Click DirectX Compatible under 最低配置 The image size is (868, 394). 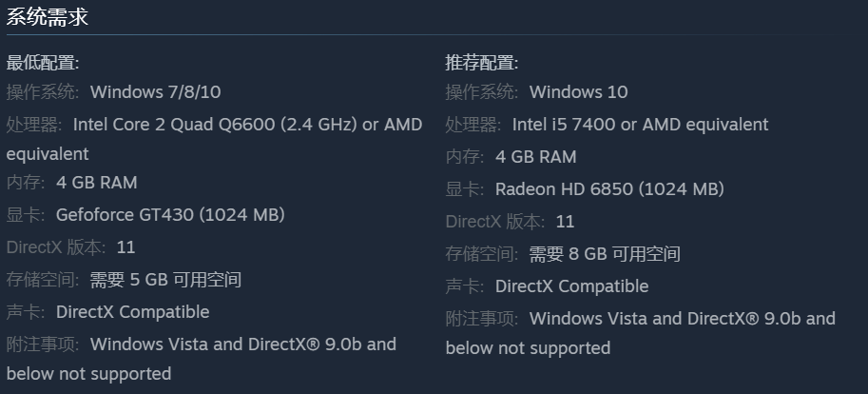pos(132,311)
